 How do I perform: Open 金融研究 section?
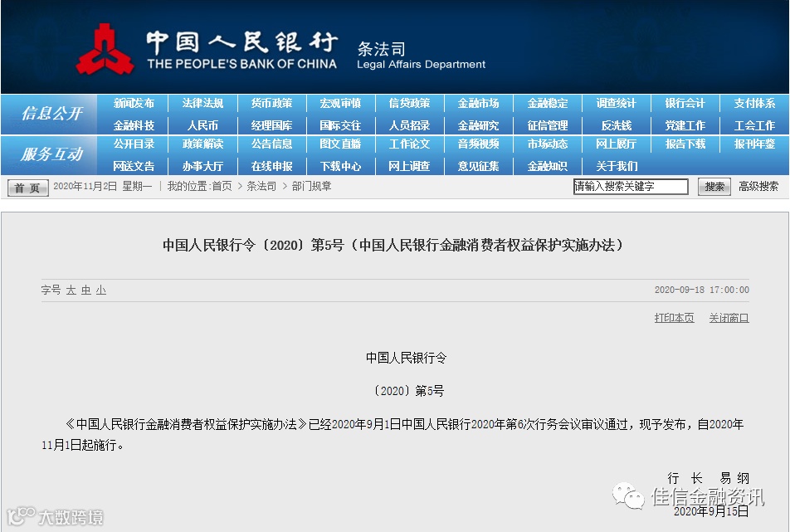(478, 125)
